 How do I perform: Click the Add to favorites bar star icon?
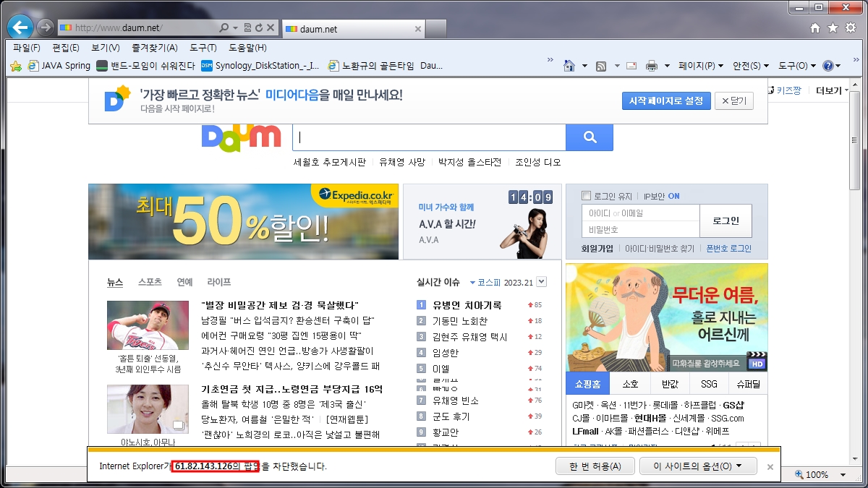[16, 66]
